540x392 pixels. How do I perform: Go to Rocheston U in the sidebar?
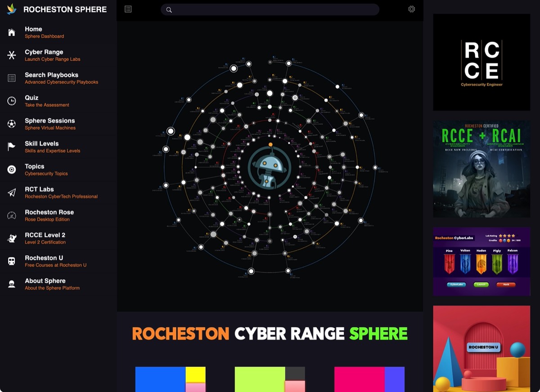[x=58, y=261]
